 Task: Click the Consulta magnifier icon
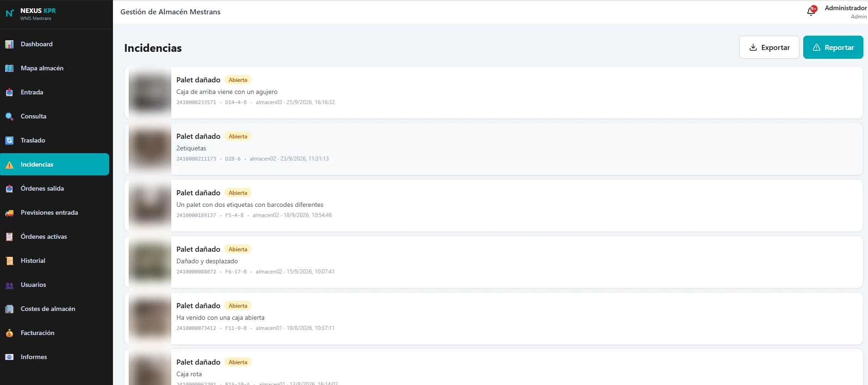point(9,117)
